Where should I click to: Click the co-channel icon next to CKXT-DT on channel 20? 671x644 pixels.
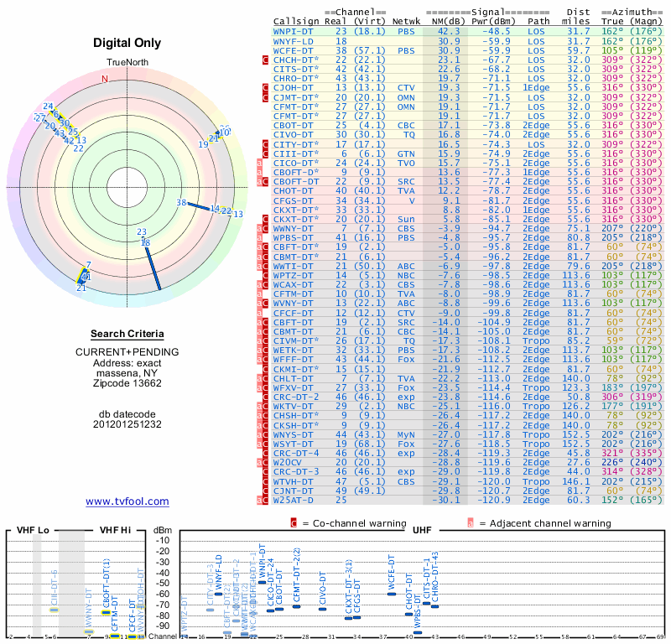pyautogui.click(x=265, y=220)
